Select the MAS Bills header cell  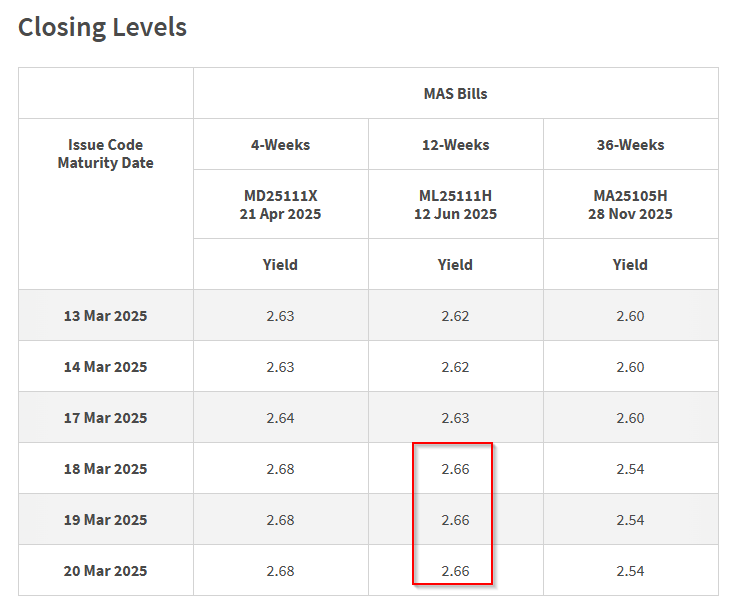(455, 93)
